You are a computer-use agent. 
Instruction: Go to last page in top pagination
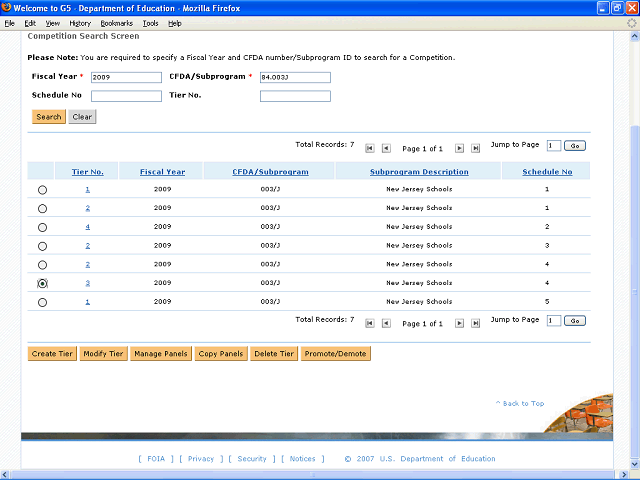click(476, 148)
